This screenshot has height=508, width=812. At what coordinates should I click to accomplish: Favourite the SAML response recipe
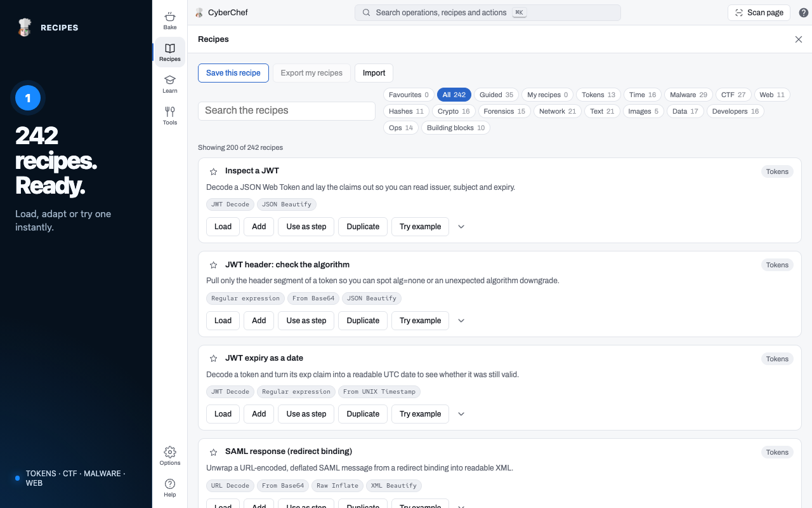point(214,452)
